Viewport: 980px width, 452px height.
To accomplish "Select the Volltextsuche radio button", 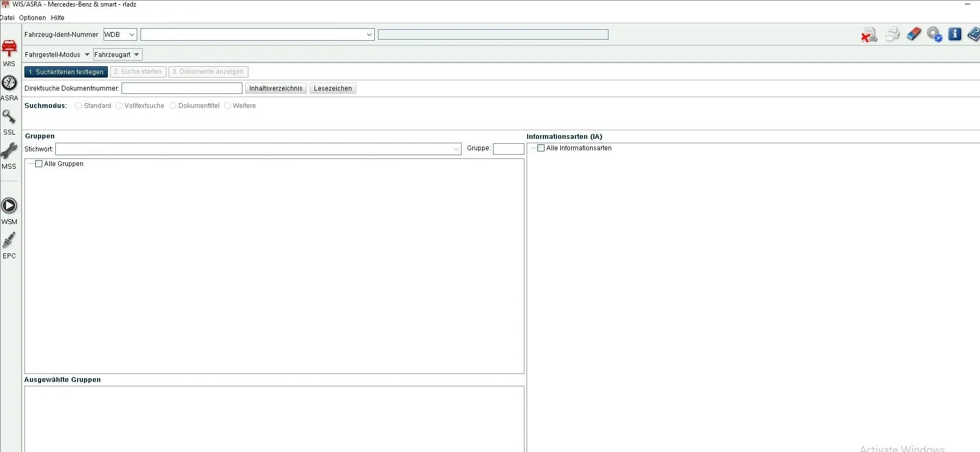I will pyautogui.click(x=119, y=106).
